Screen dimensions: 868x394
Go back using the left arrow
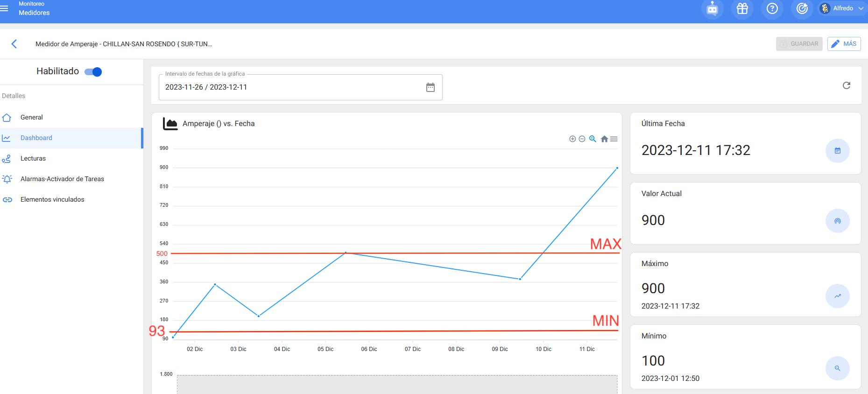(14, 44)
